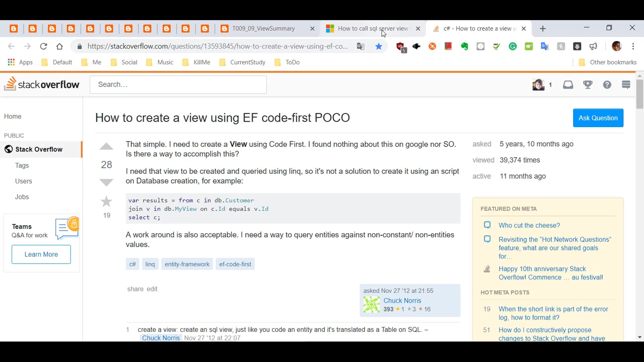Viewport: 644px width, 362px height.
Task: Open the Stack Overflow inbox icon
Action: pos(568,85)
